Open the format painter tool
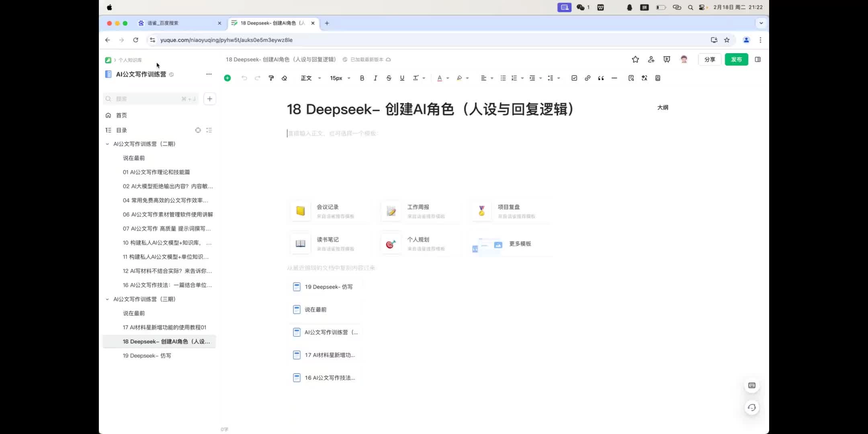This screenshot has height=434, width=868. click(x=271, y=78)
